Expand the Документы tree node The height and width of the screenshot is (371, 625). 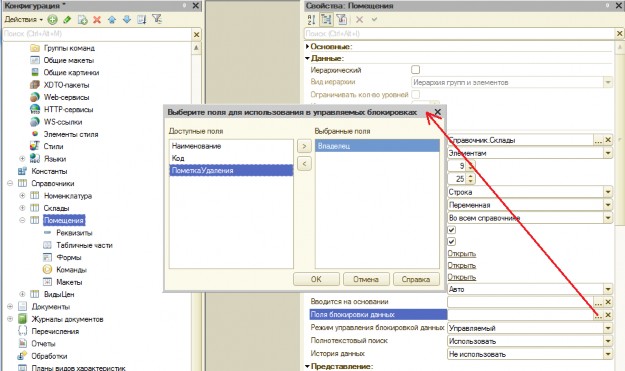[x=10, y=306]
